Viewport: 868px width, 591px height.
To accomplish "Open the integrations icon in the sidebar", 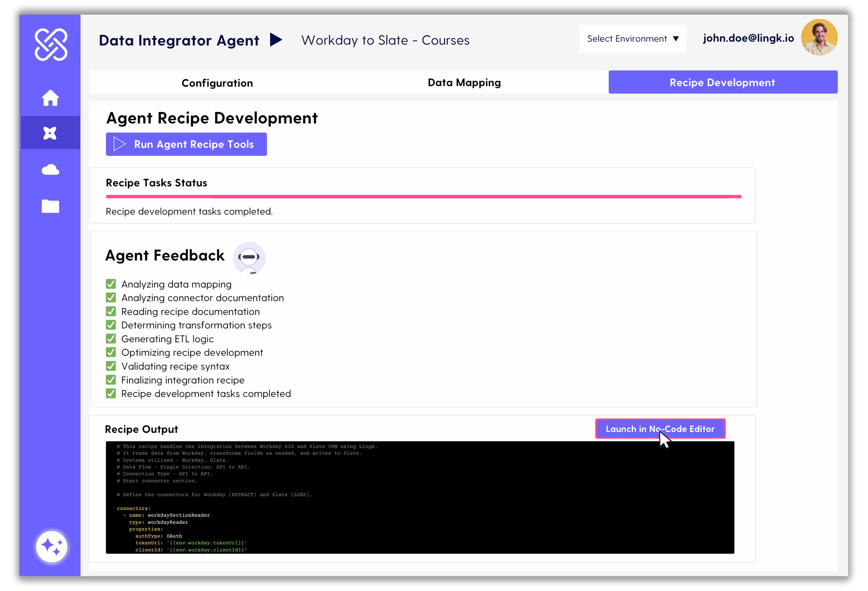I will 50,132.
